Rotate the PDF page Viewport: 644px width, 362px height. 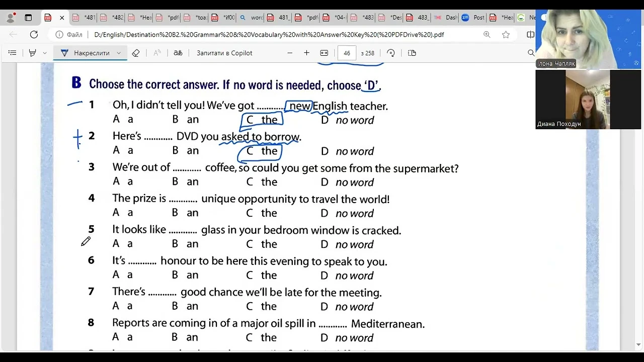[x=391, y=53]
